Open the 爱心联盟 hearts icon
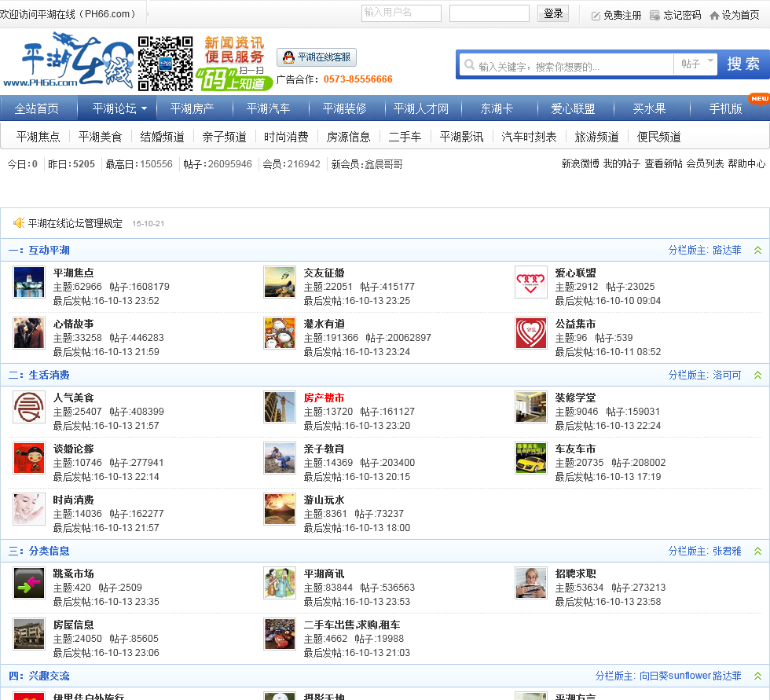Image resolution: width=770 pixels, height=700 pixels. coord(531,282)
